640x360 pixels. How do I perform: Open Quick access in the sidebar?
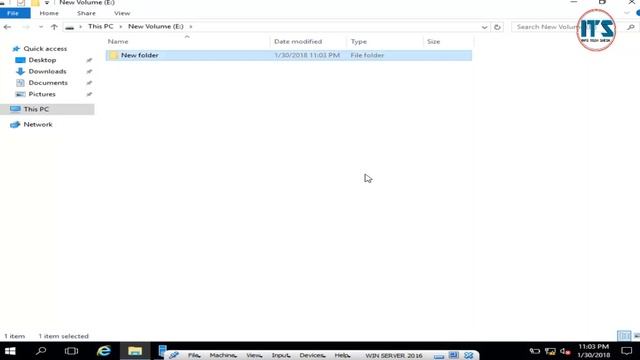coord(45,49)
